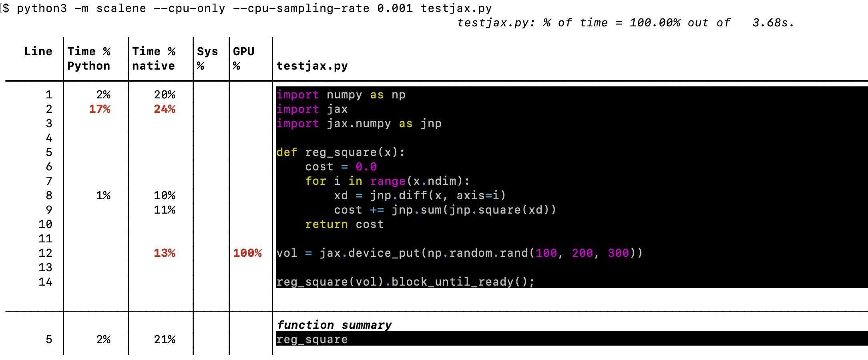
Task: Select the Line column header
Action: point(38,51)
